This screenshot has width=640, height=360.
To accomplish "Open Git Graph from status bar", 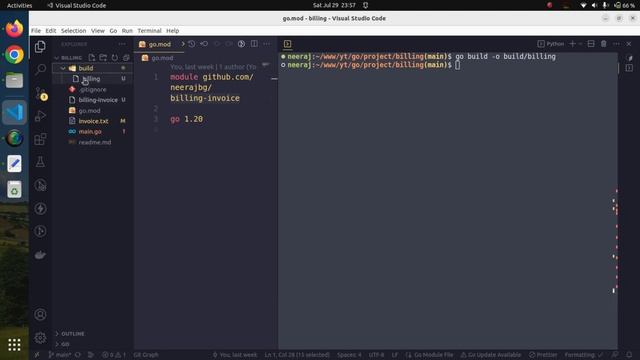I will tap(146, 355).
